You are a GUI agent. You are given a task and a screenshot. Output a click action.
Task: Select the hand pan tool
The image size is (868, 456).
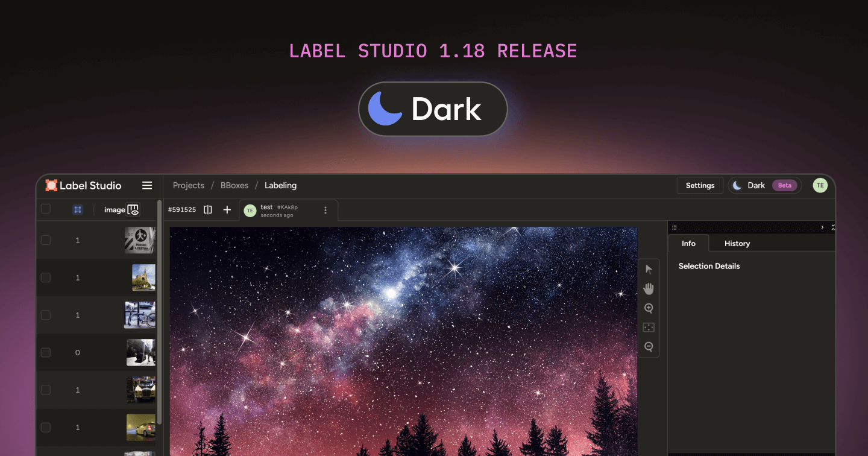tap(649, 288)
